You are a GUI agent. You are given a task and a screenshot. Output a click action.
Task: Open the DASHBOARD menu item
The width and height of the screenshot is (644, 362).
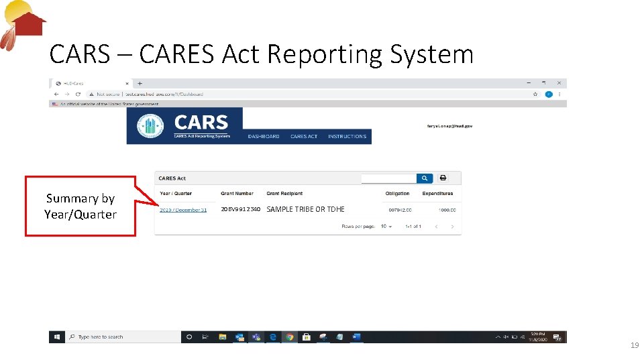[x=264, y=136]
